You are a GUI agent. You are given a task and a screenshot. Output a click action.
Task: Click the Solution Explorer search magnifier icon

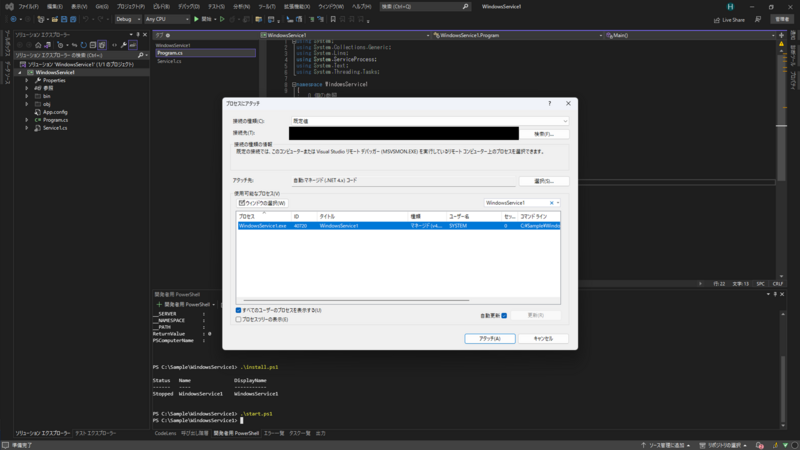tap(141, 55)
